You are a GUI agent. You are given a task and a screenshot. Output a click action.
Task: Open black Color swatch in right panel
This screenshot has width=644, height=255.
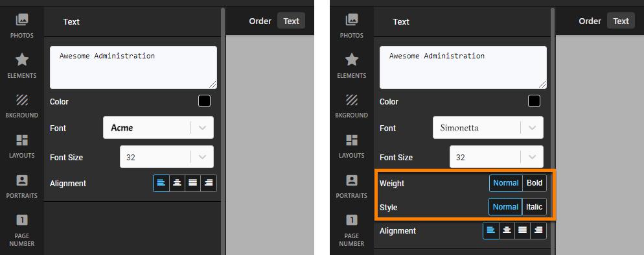pyautogui.click(x=534, y=101)
